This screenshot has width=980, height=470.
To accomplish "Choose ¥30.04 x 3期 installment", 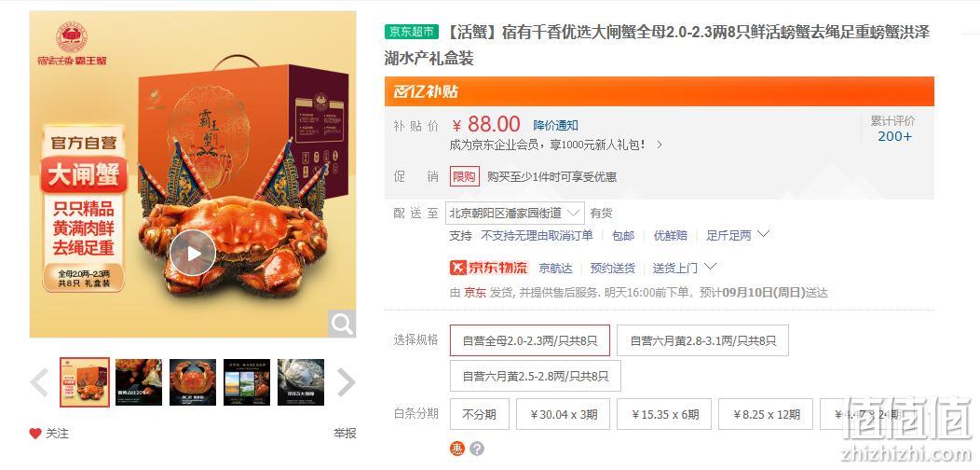I will pos(563,414).
